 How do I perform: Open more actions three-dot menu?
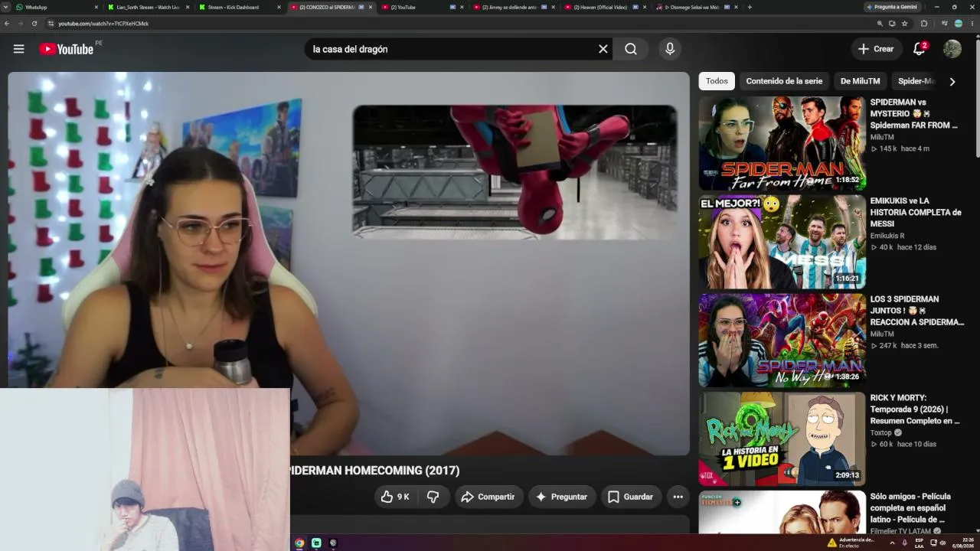pyautogui.click(x=678, y=497)
